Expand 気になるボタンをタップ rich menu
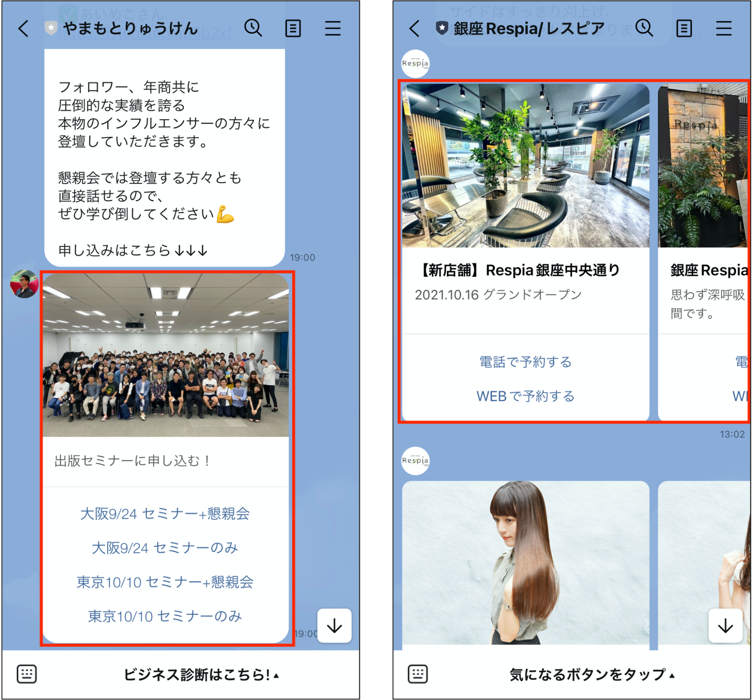This screenshot has height=700, width=752. point(592,675)
